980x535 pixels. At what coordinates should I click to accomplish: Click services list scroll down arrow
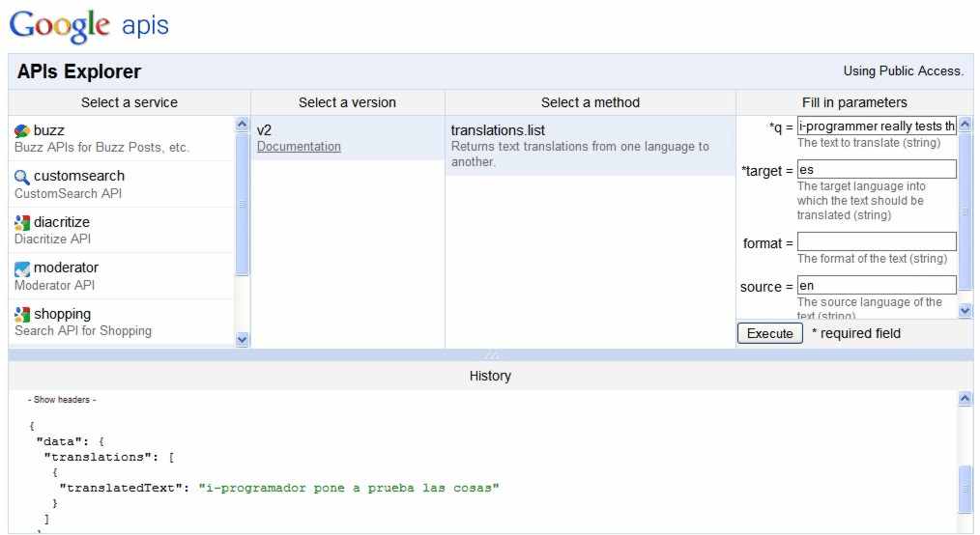click(x=243, y=340)
